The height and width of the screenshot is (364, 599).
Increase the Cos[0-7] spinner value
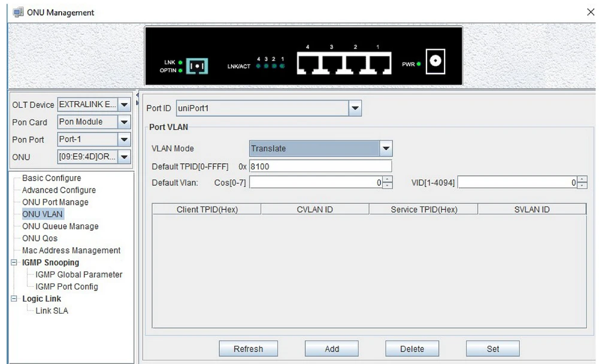tap(387, 180)
